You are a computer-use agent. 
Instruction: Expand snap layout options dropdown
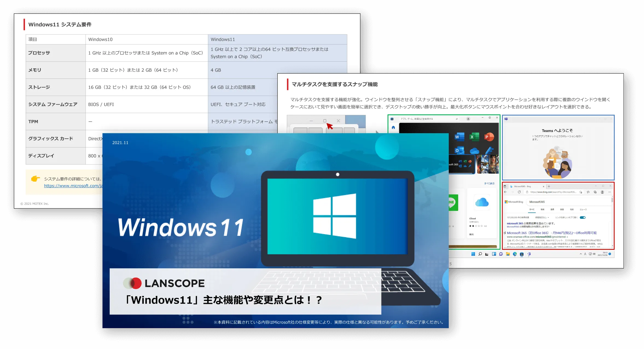click(325, 121)
